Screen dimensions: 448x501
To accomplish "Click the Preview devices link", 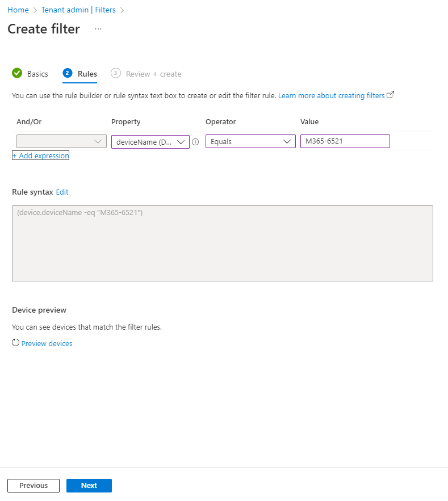I will pos(47,343).
